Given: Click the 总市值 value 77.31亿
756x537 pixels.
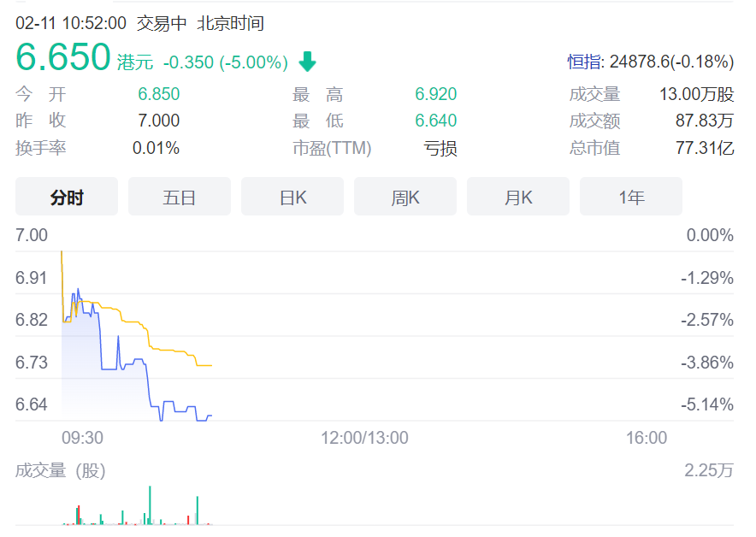Looking at the screenshot, I should pyautogui.click(x=705, y=148).
